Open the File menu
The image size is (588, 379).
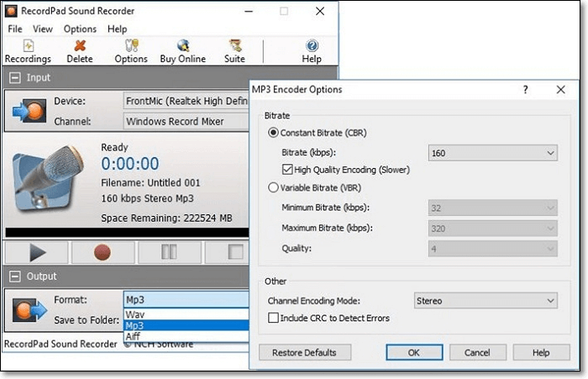pos(15,29)
